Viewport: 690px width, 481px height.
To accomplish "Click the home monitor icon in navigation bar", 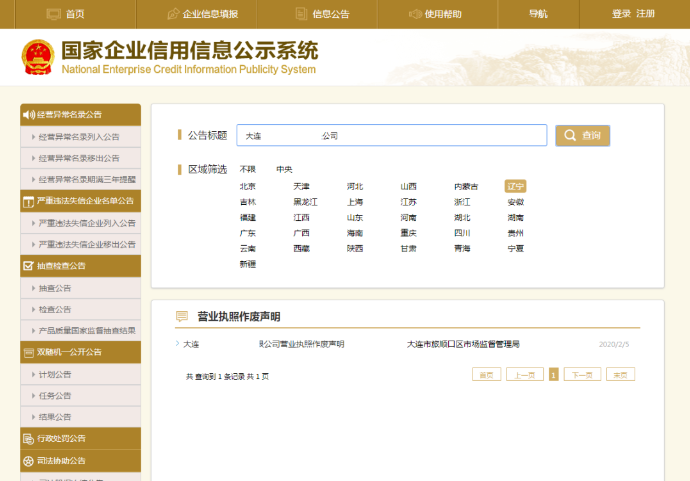I will point(54,14).
